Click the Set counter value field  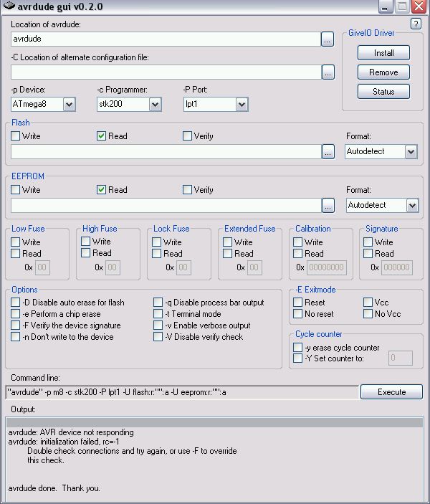400,358
